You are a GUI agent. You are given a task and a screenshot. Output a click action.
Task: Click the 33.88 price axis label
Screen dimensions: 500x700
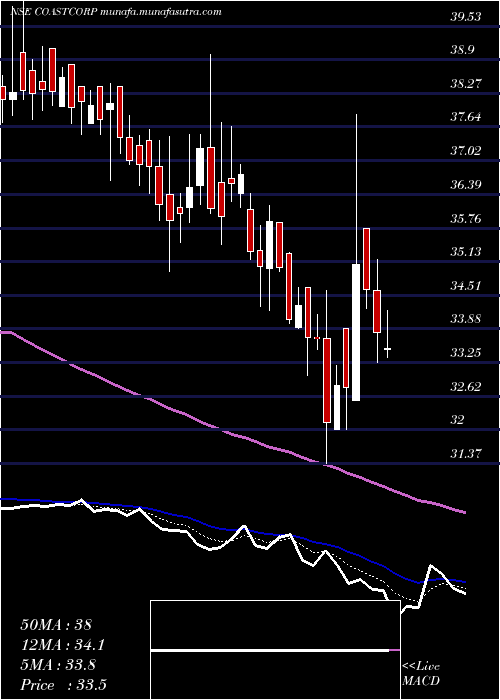466,319
